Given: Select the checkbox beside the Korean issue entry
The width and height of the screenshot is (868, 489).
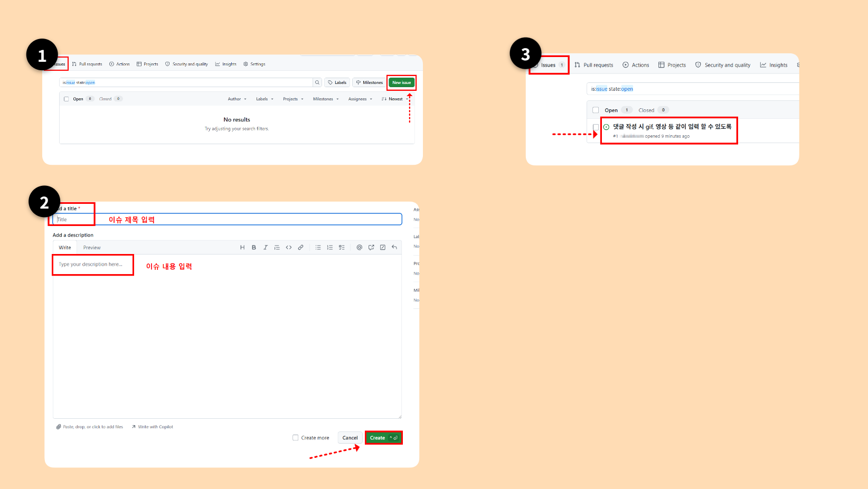Looking at the screenshot, I should click(x=596, y=127).
